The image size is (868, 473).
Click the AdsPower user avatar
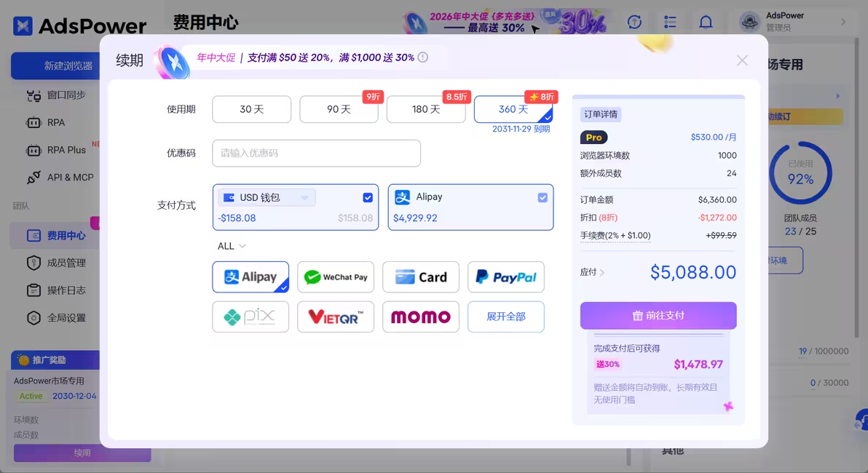tap(749, 22)
